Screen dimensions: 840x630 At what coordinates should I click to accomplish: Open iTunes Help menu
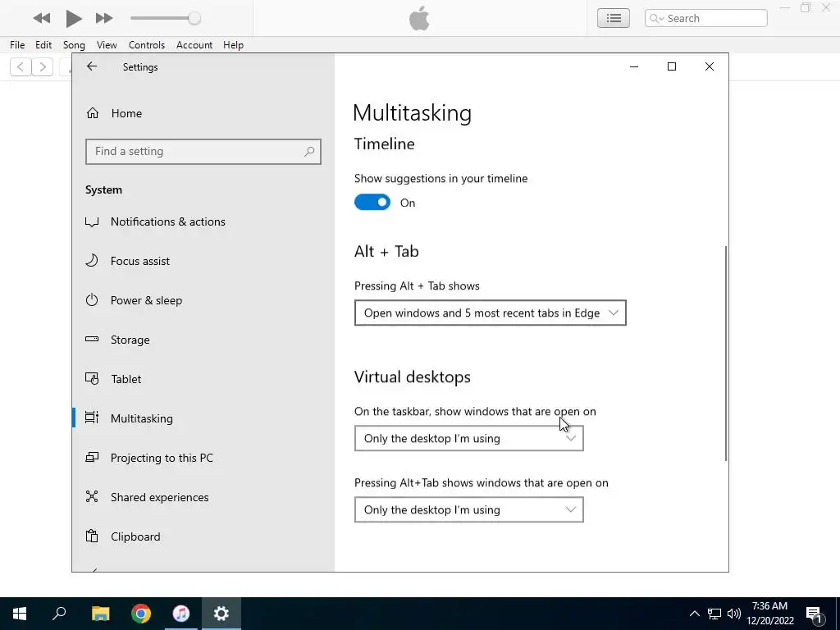point(233,45)
